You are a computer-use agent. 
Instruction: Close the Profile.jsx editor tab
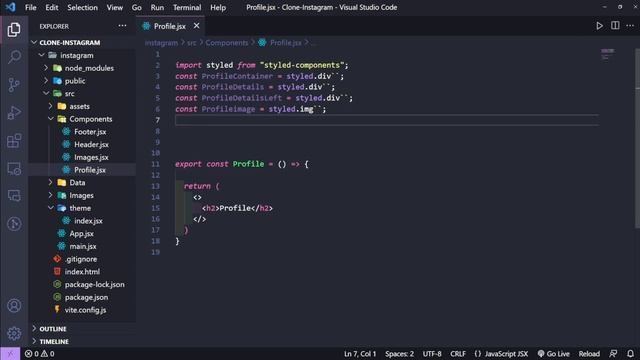[x=196, y=26]
